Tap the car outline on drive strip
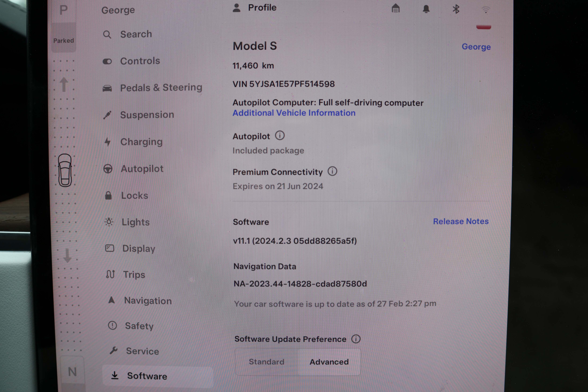Screen dimensions: 588x392 (x=65, y=170)
